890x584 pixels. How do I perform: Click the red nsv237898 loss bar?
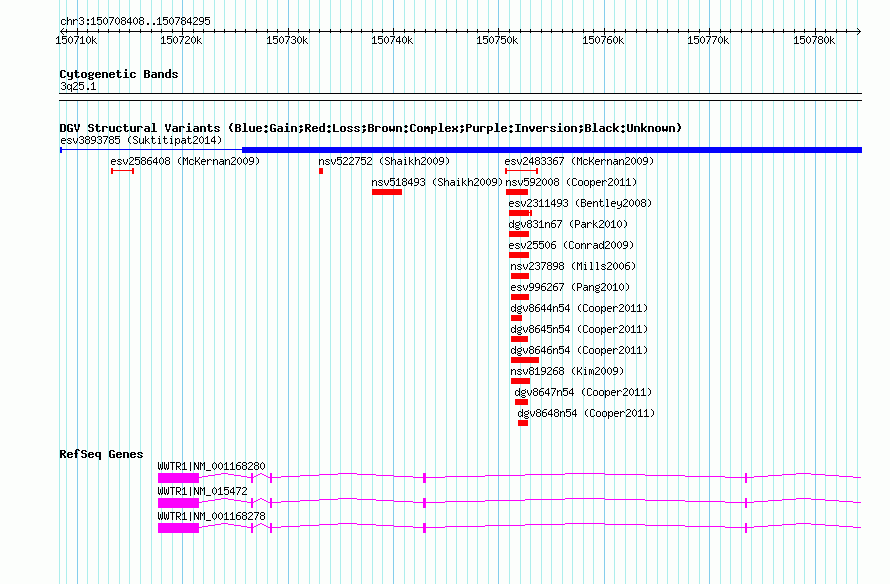click(520, 276)
